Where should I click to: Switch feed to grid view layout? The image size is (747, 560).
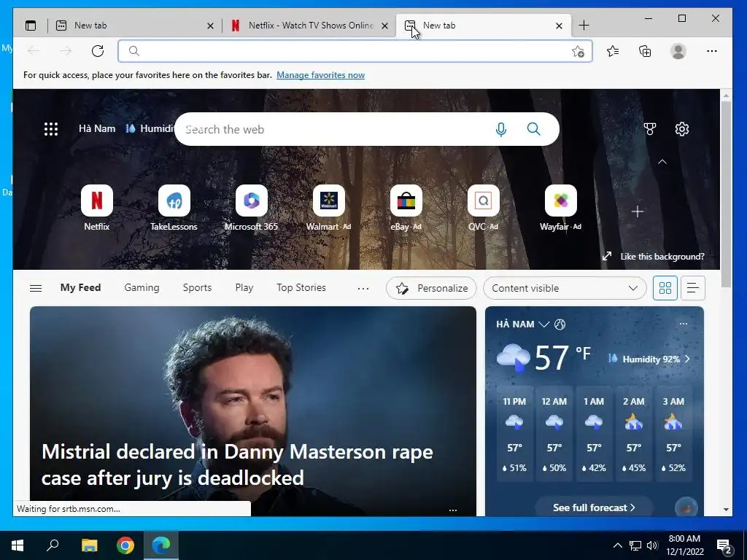(x=665, y=288)
